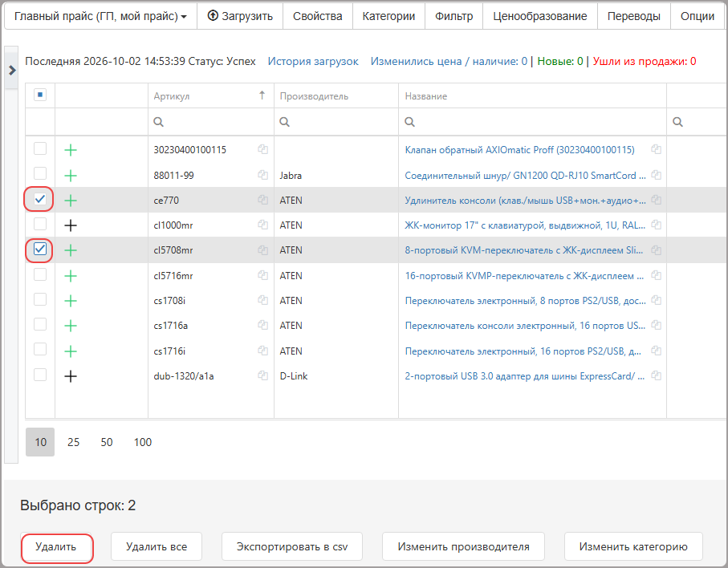Toggle the select-all header checkbox
Image resolution: width=728 pixels, height=568 pixels.
[40, 95]
